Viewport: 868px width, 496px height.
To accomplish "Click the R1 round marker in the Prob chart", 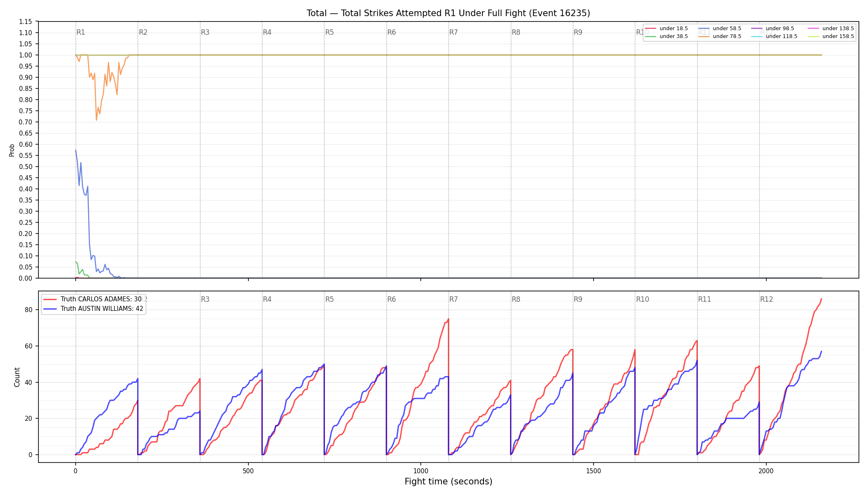I will 81,32.
